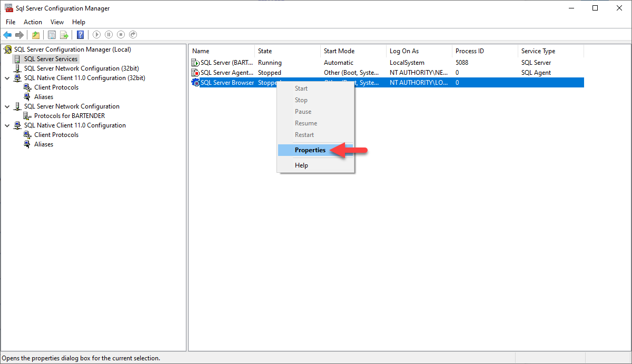
Task: Select Protocols for BARTENDER
Action: pos(70,116)
